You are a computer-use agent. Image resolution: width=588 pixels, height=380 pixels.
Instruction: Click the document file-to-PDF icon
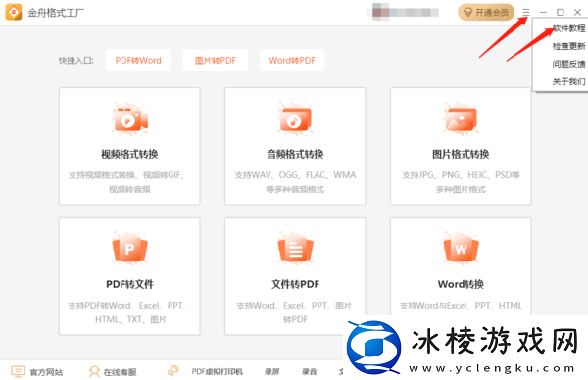296,249
